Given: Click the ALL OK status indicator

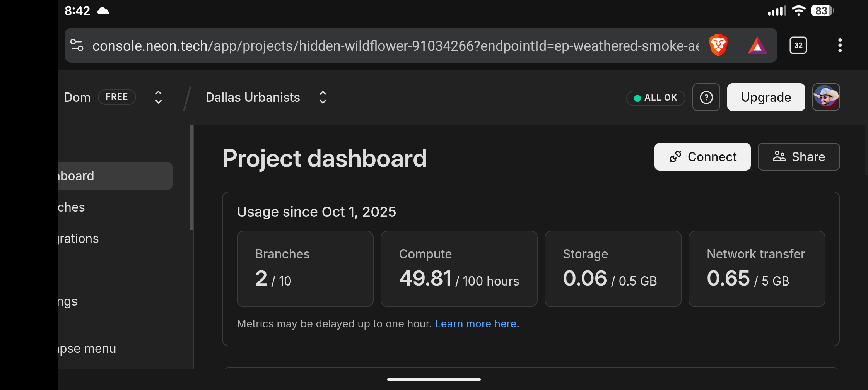Looking at the screenshot, I should 656,98.
